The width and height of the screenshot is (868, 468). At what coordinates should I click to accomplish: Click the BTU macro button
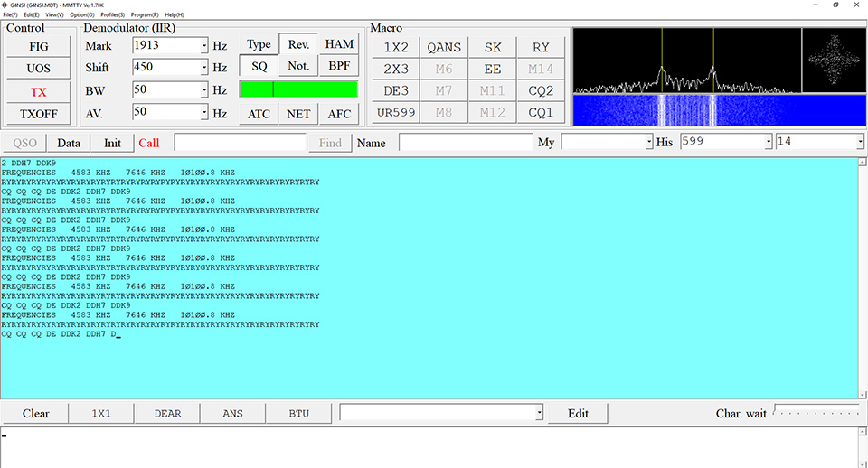298,413
